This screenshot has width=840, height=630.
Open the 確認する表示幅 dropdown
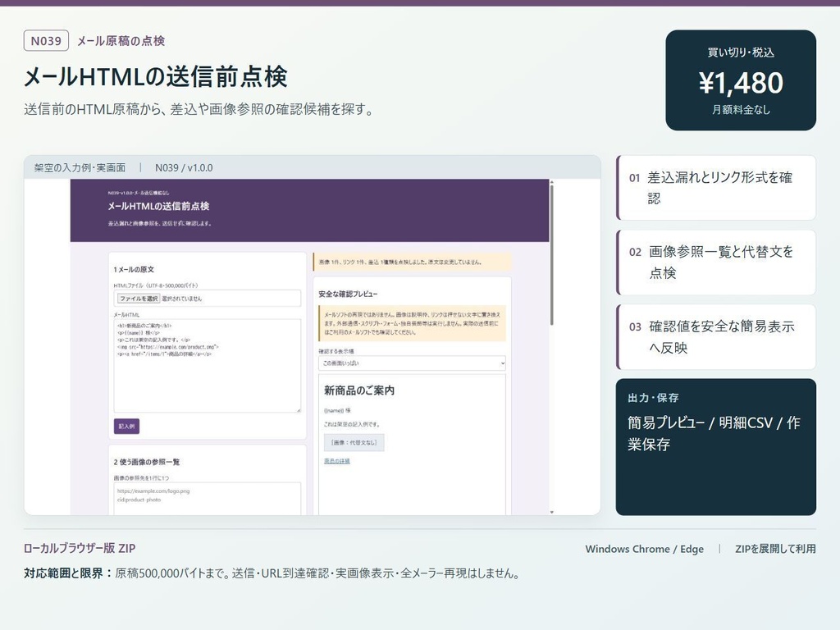pos(412,363)
